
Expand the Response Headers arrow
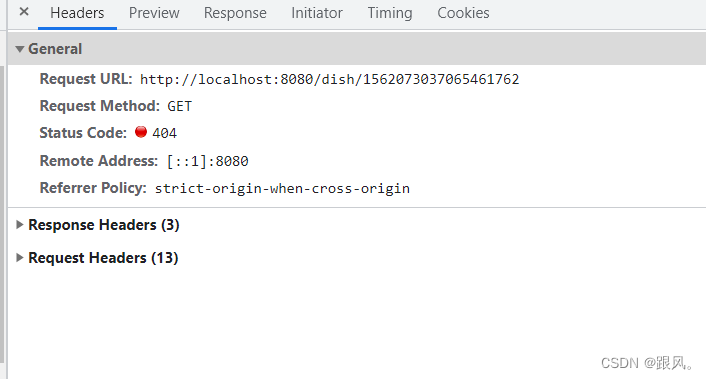(19, 224)
